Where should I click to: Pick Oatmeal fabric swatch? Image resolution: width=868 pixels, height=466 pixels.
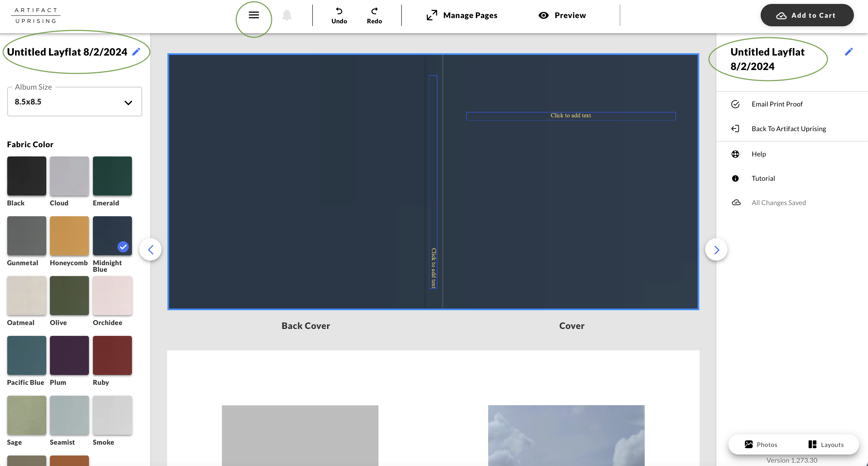[27, 295]
